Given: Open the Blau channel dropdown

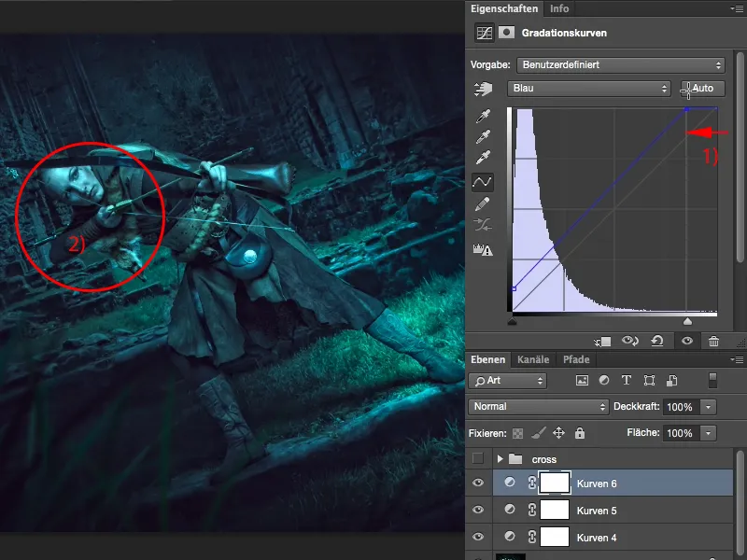Looking at the screenshot, I should 589,89.
